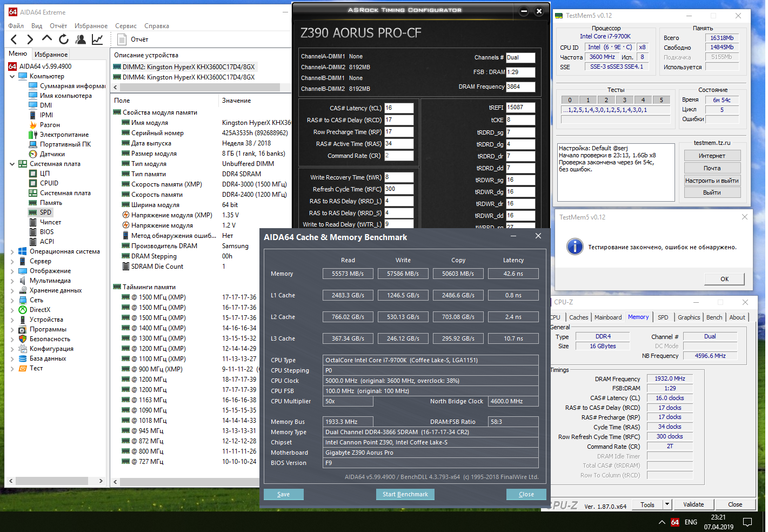Open the graph icon in AIDA64 toolbar
768x532 pixels.
tap(97, 39)
